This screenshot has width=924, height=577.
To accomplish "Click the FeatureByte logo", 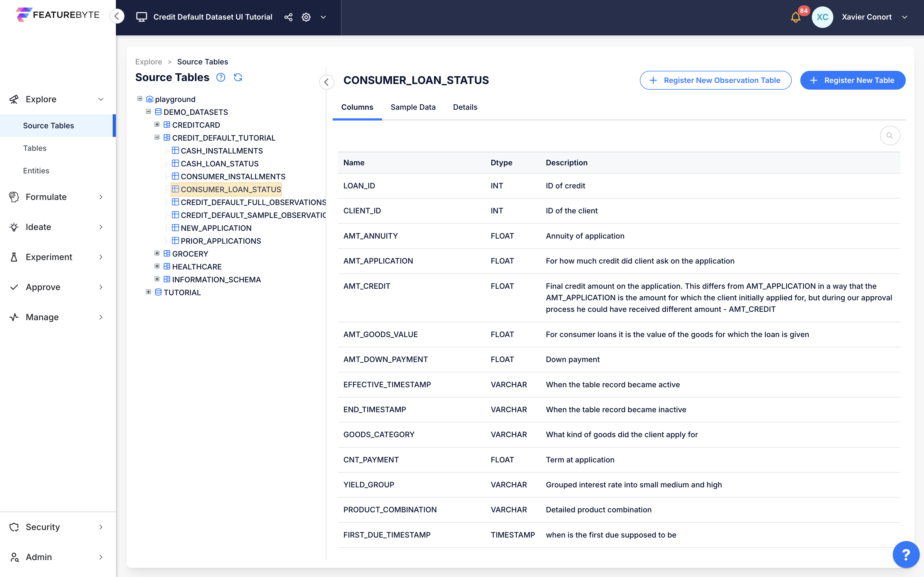I will pos(58,15).
